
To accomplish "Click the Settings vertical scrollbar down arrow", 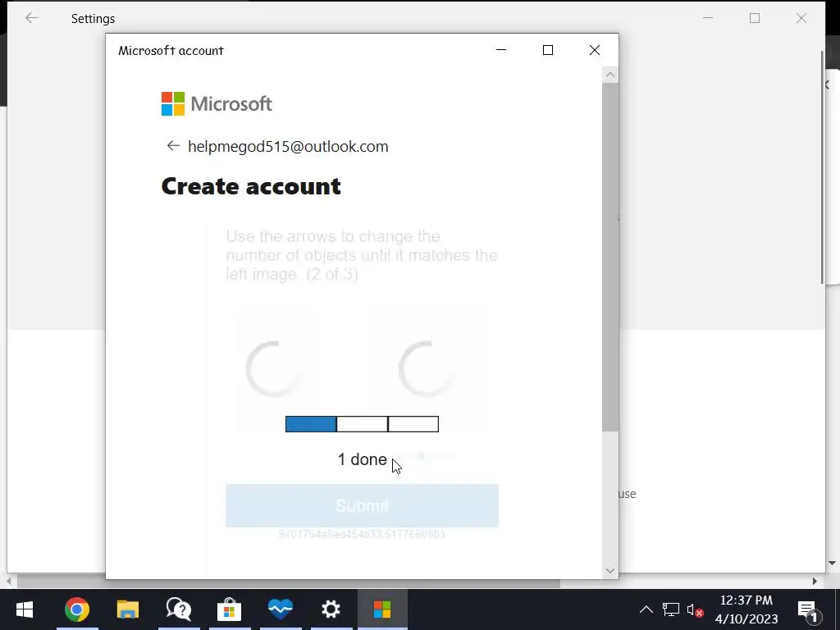I will point(832,563).
